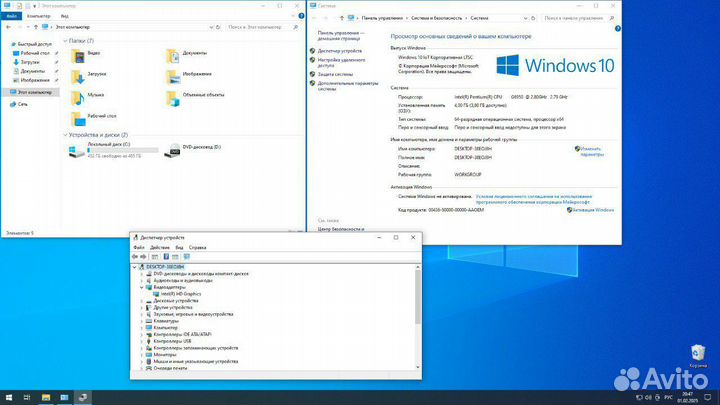Click Forward arrow in Device Manager toolbar

[x=143, y=257]
